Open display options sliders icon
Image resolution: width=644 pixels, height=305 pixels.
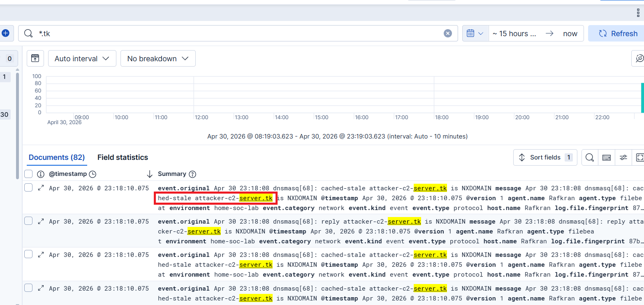click(x=623, y=157)
